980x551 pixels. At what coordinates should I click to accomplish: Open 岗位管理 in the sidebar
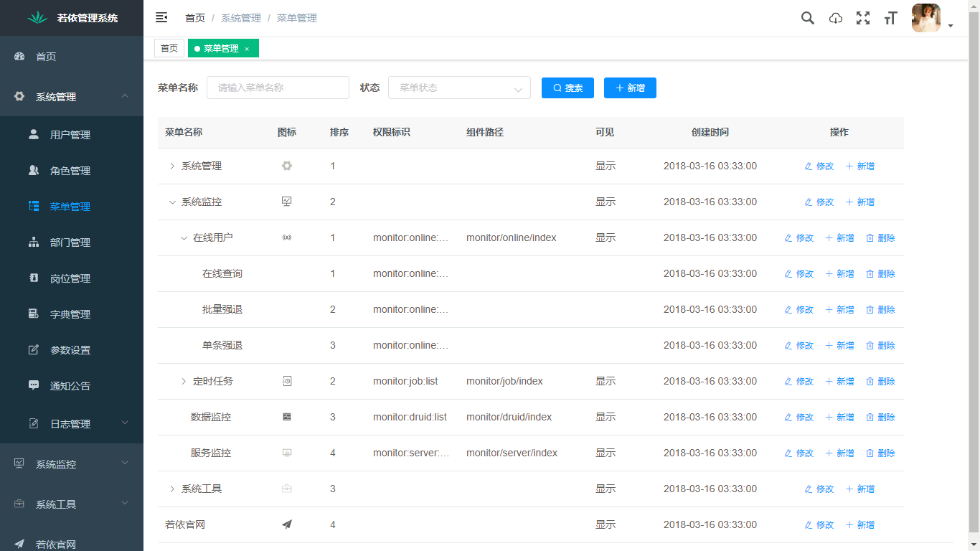click(72, 278)
